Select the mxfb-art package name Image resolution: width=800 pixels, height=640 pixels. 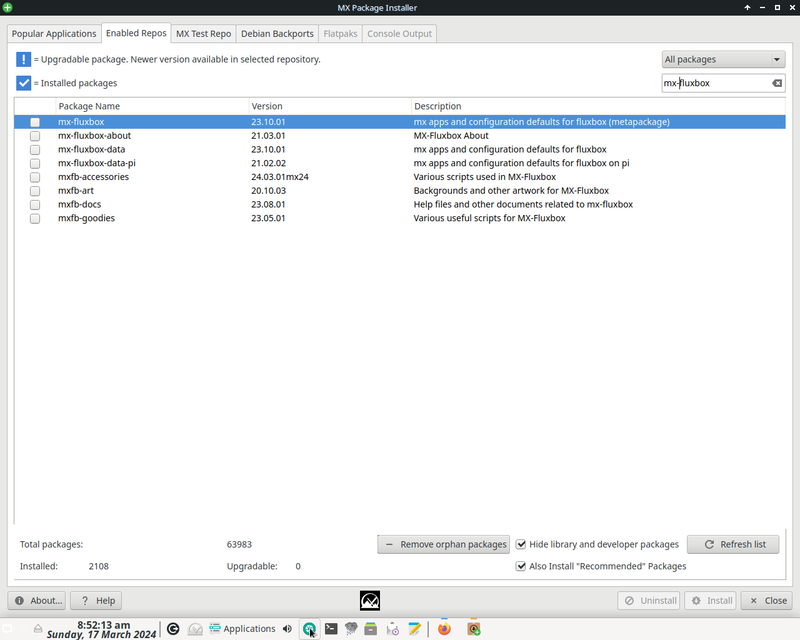point(76,190)
